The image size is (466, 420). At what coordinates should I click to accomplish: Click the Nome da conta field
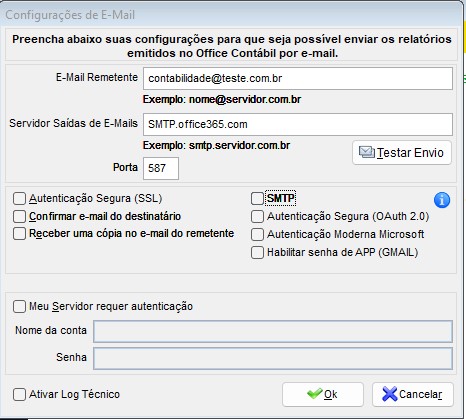click(273, 331)
